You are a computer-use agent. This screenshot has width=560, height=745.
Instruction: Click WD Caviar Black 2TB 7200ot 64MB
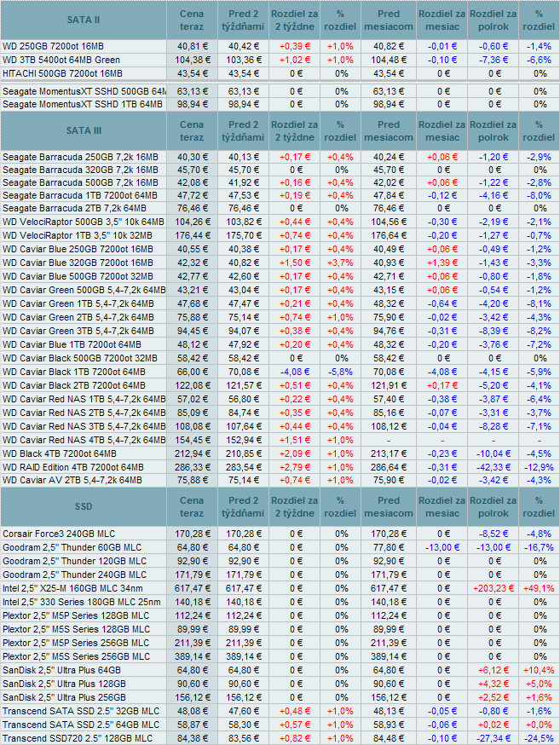point(74,385)
